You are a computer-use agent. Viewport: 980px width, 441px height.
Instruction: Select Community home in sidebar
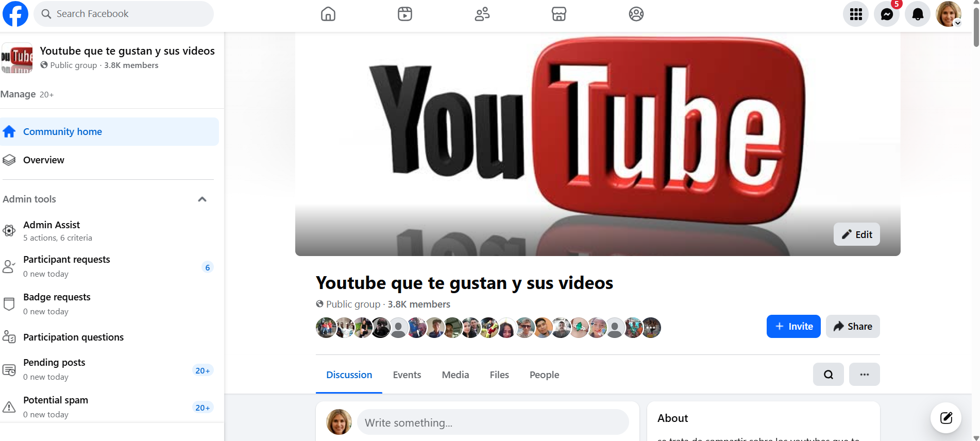pyautogui.click(x=109, y=131)
